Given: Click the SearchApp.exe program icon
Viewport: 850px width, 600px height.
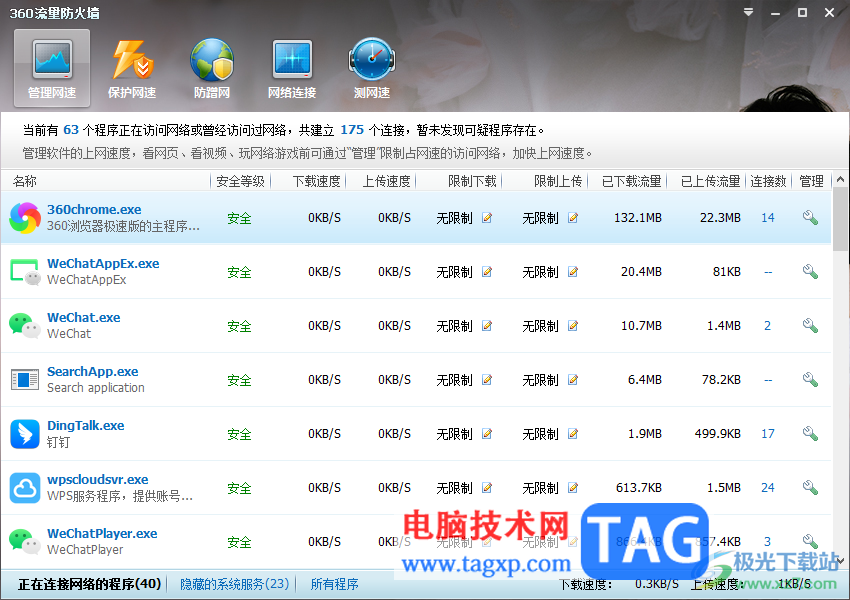Looking at the screenshot, I should pyautogui.click(x=25, y=379).
